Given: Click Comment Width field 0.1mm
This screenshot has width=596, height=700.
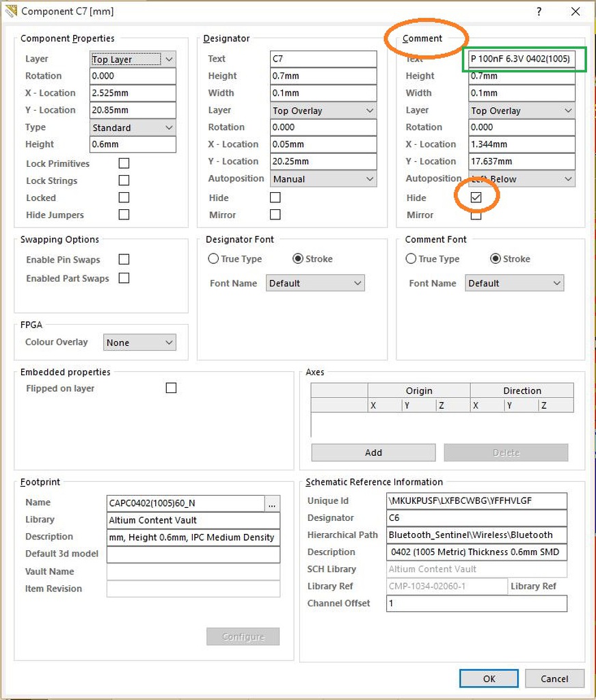Looking at the screenshot, I should (x=522, y=93).
